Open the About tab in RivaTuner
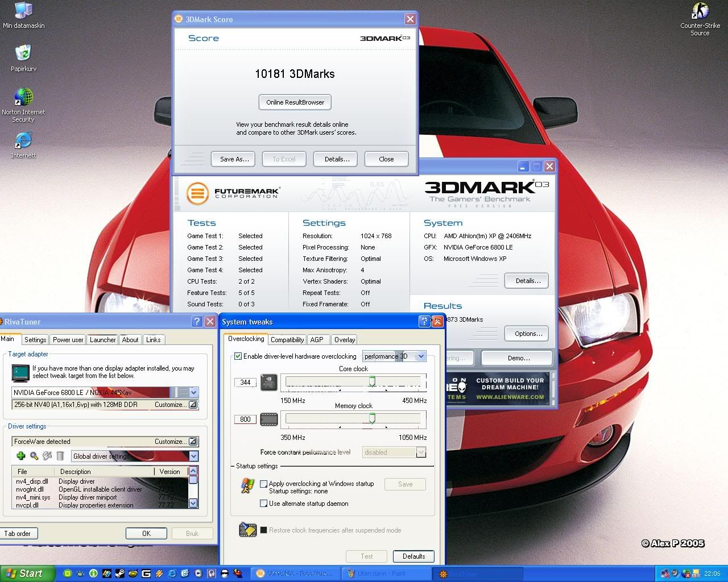This screenshot has height=582, width=728. coord(130,340)
